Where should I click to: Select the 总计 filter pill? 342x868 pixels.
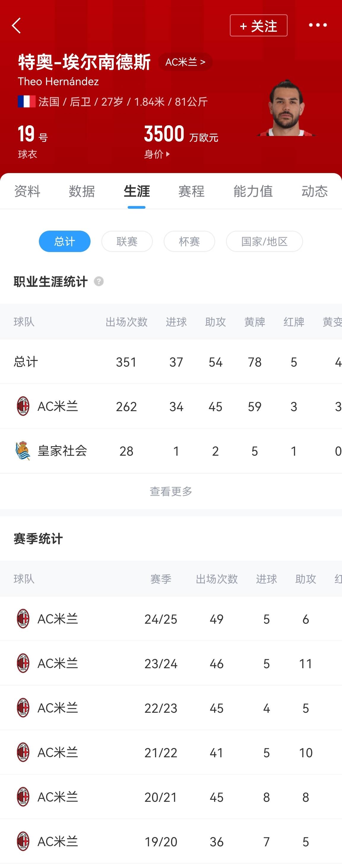[x=65, y=241]
